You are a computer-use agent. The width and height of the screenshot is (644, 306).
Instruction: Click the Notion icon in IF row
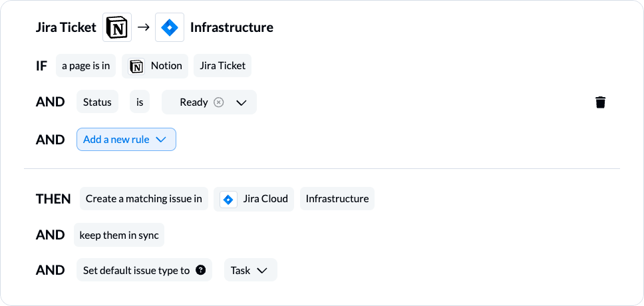(136, 66)
